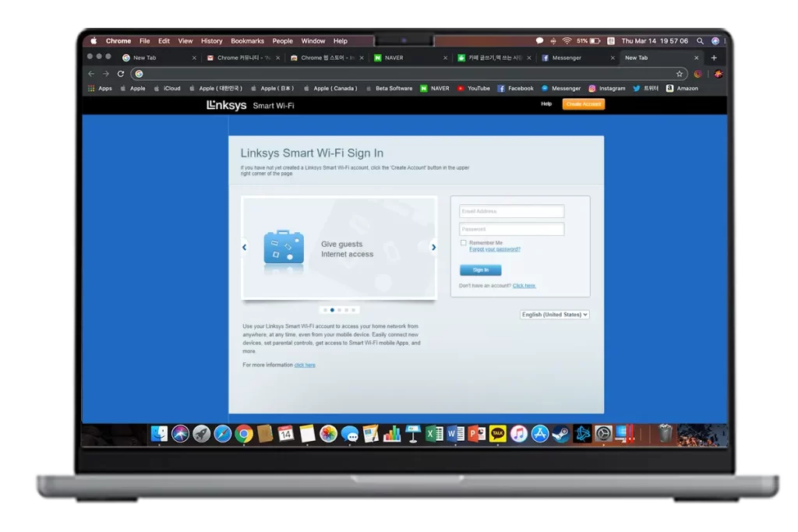Open Messages speech-bubble icon in Dock
The image size is (798, 532).
click(350, 434)
